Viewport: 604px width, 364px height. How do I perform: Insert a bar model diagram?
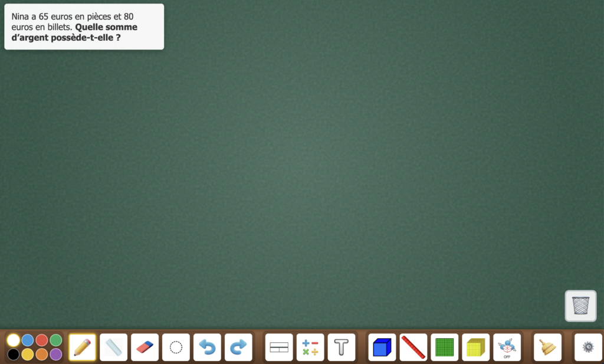[279, 347]
